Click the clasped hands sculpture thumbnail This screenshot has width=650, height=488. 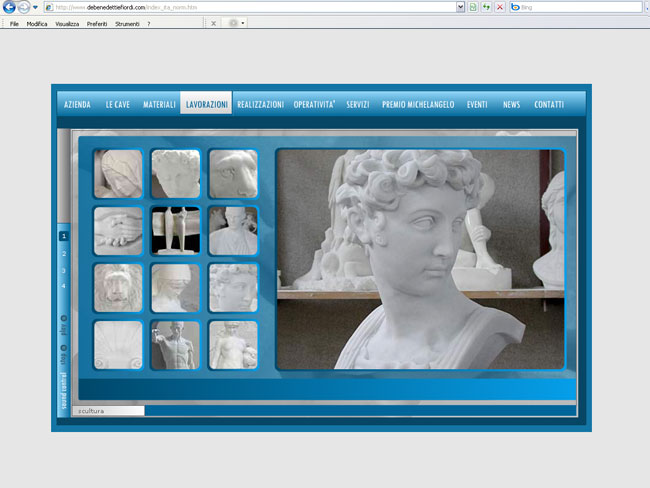point(118,231)
